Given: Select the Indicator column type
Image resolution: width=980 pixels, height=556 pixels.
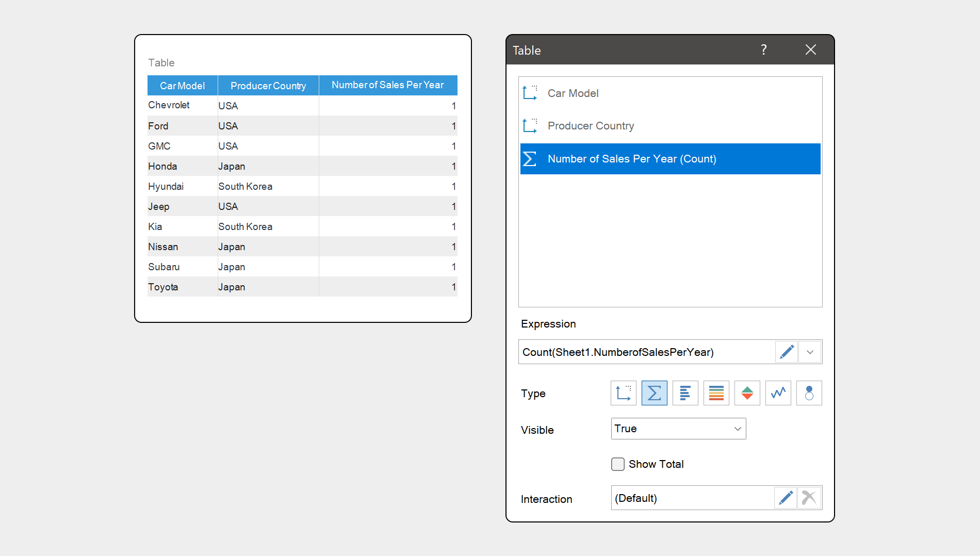Looking at the screenshot, I should click(x=747, y=393).
